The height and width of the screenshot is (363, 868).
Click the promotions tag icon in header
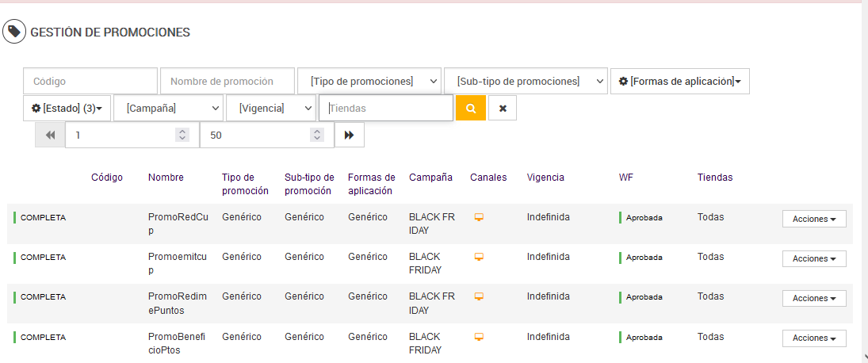(x=14, y=32)
